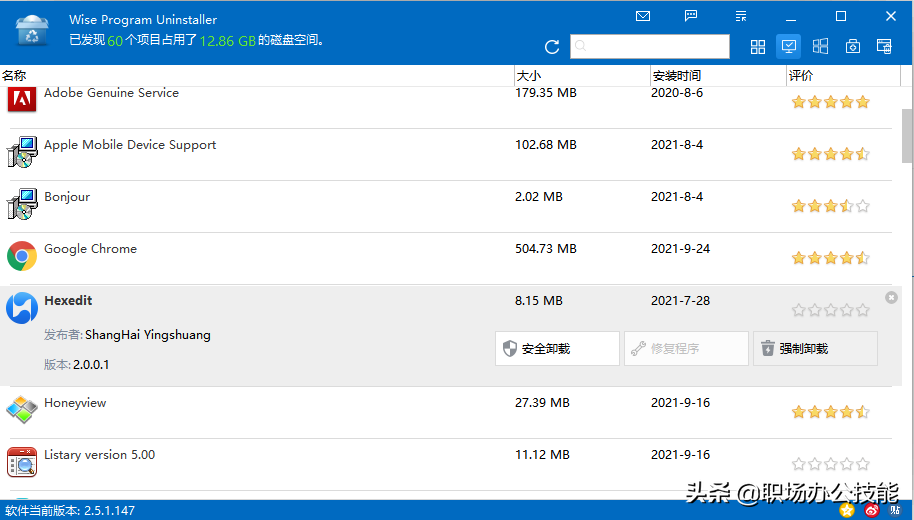
Task: Click the 强制卸载 forced uninstall button
Action: tap(815, 349)
